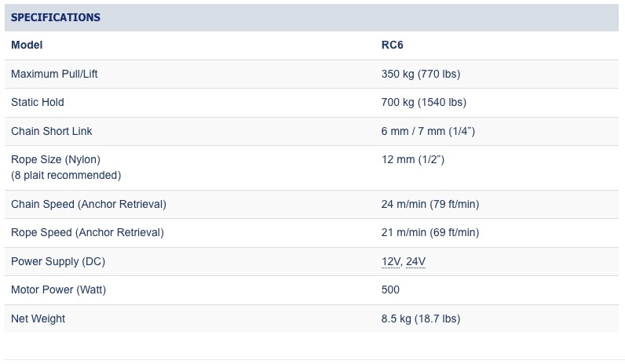Click the Maximum Pull/Lift label
This screenshot has height=364, width=625.
[x=54, y=74]
